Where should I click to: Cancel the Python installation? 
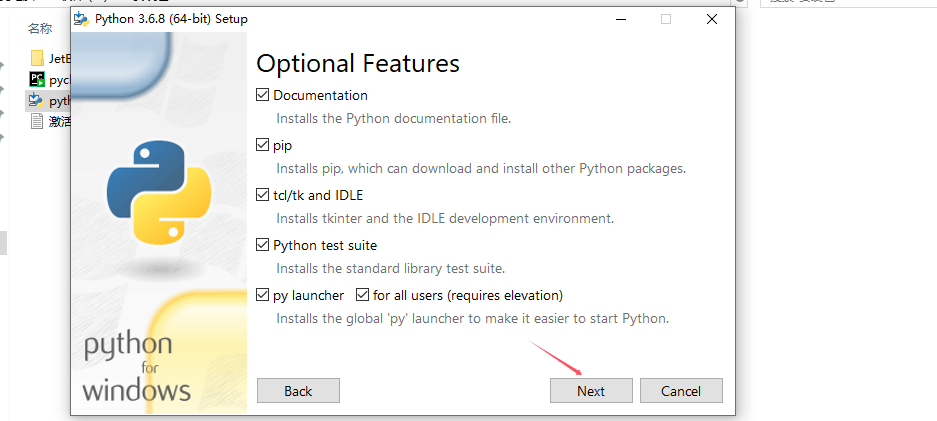coord(681,391)
